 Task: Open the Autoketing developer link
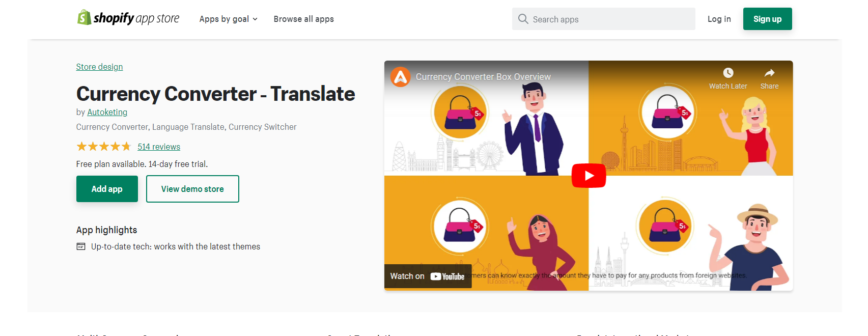click(107, 112)
